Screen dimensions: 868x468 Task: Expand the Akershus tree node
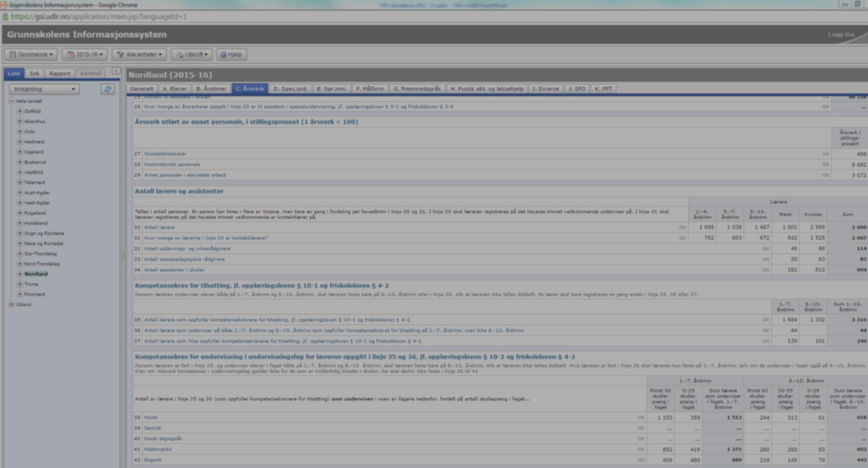[19, 121]
